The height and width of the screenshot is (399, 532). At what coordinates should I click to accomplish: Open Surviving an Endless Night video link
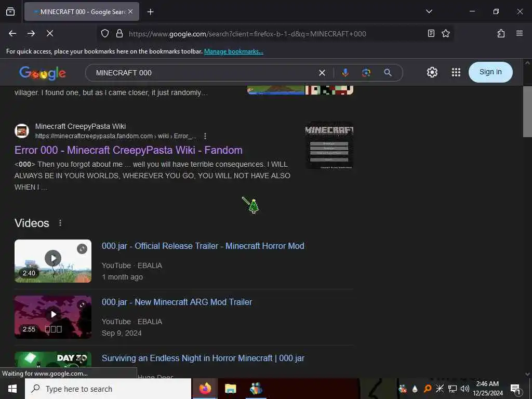[203, 358]
